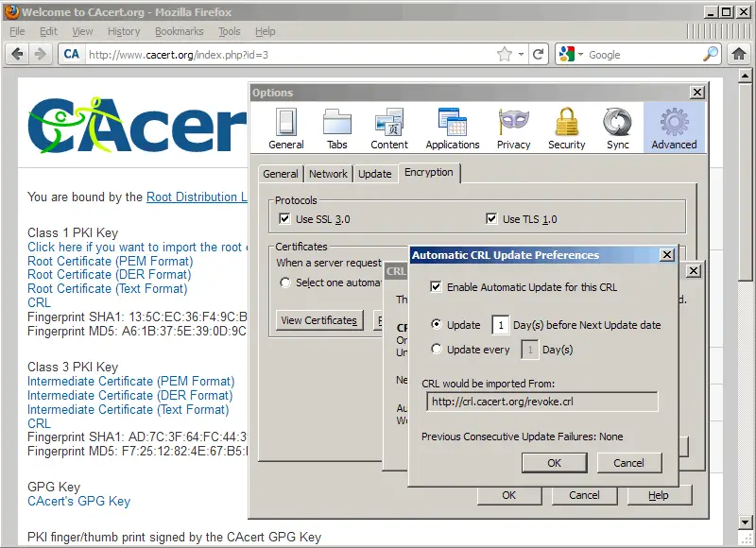Click the days before Next Update number field

click(501, 325)
